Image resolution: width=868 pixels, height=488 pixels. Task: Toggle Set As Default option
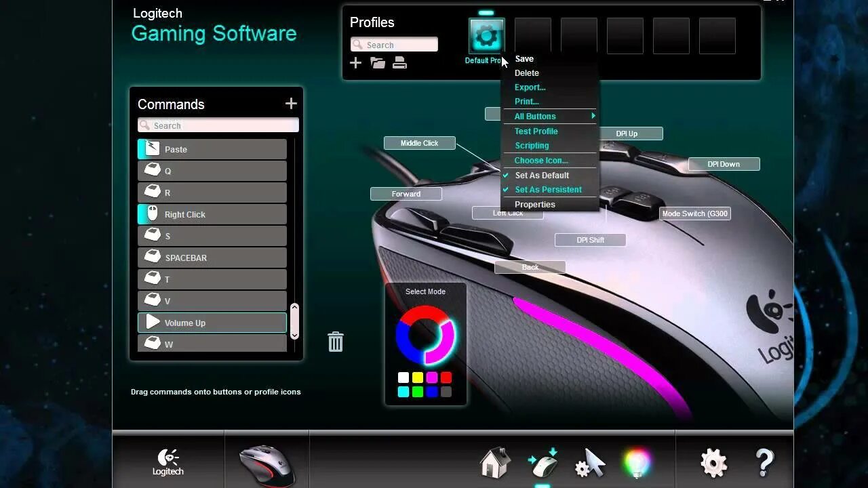coord(542,175)
